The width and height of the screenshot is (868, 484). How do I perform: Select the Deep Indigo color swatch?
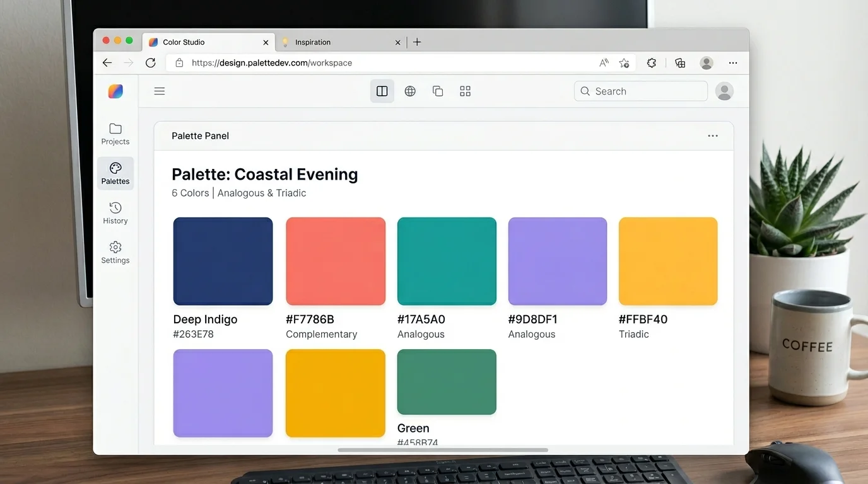pyautogui.click(x=223, y=261)
